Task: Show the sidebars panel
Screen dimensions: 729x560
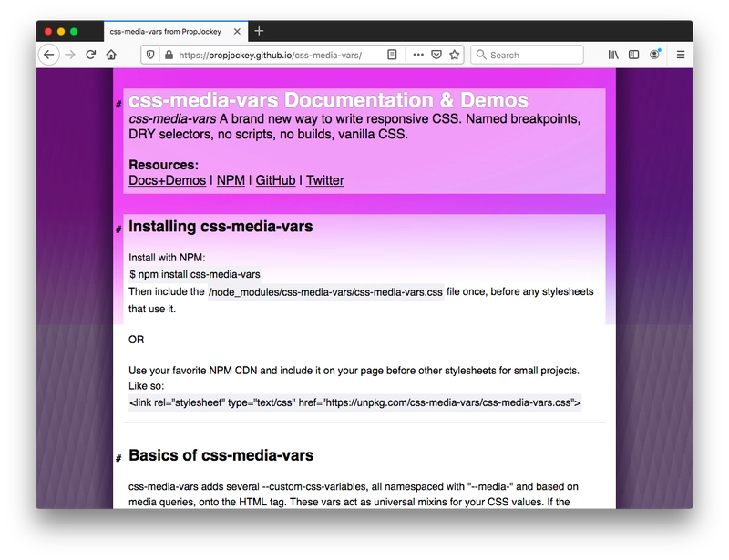Action: [x=633, y=55]
